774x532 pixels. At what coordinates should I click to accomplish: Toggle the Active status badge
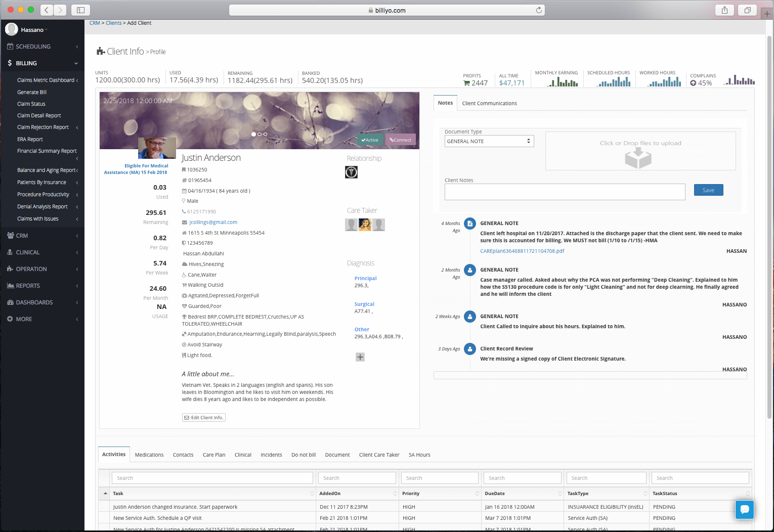(370, 140)
